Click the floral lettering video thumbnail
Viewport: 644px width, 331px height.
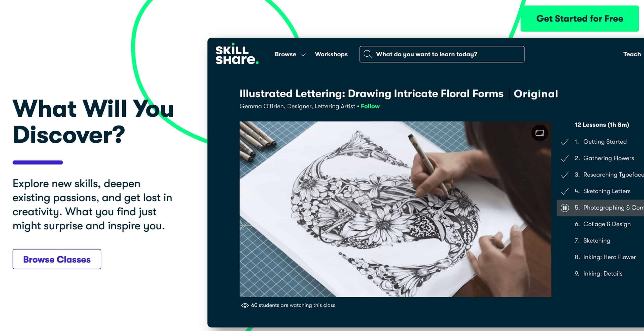coord(395,209)
